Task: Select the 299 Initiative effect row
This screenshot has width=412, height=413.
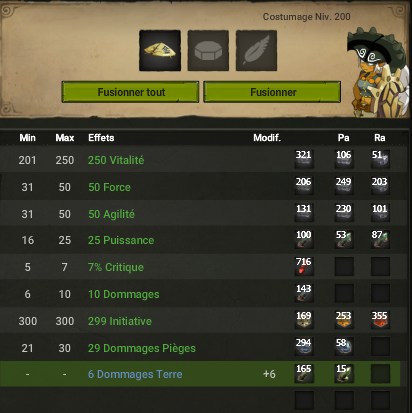Action: (203, 320)
